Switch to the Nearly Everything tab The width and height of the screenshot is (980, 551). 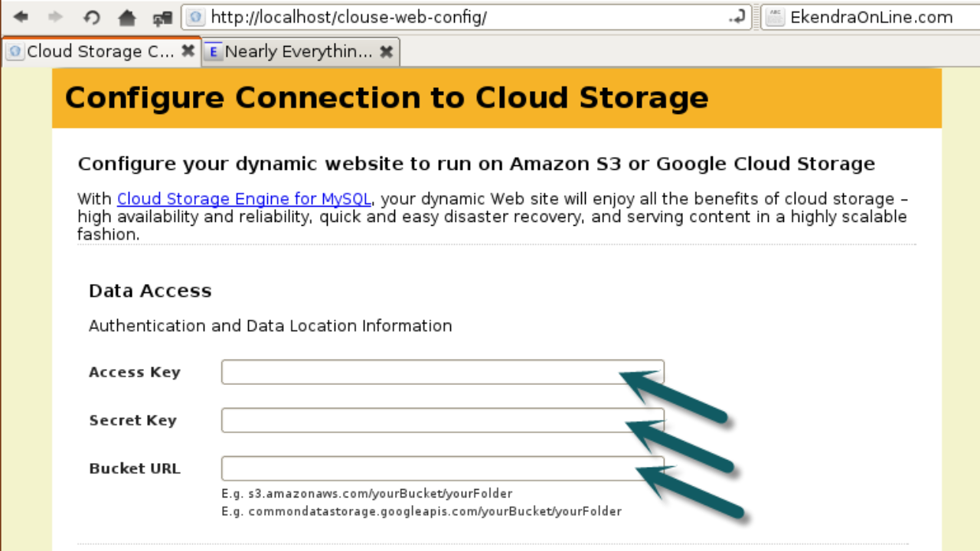coord(299,51)
